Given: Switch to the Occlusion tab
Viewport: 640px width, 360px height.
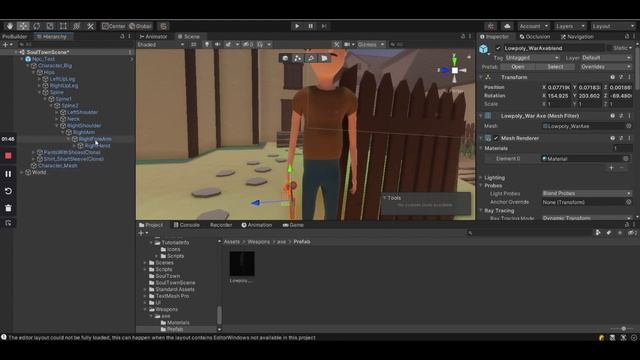Looking at the screenshot, I should (535, 37).
